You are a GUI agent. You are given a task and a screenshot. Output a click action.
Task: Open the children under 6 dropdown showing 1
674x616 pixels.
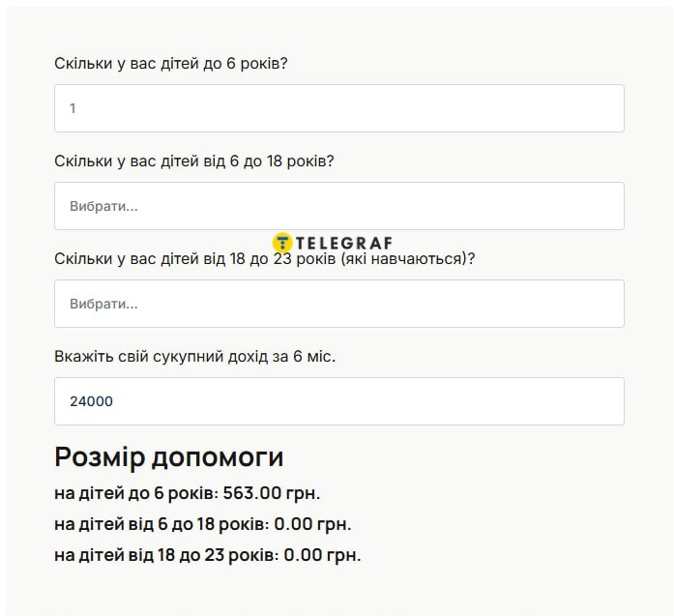point(338,108)
